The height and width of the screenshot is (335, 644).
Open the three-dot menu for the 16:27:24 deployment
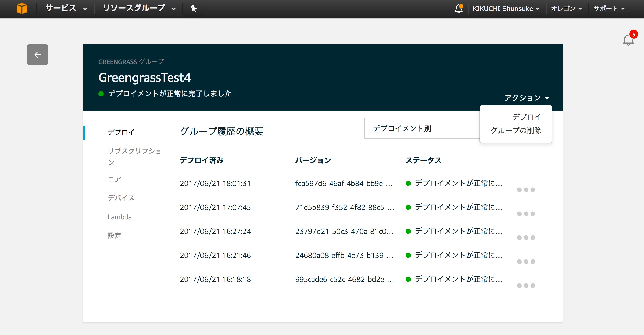[x=526, y=238]
